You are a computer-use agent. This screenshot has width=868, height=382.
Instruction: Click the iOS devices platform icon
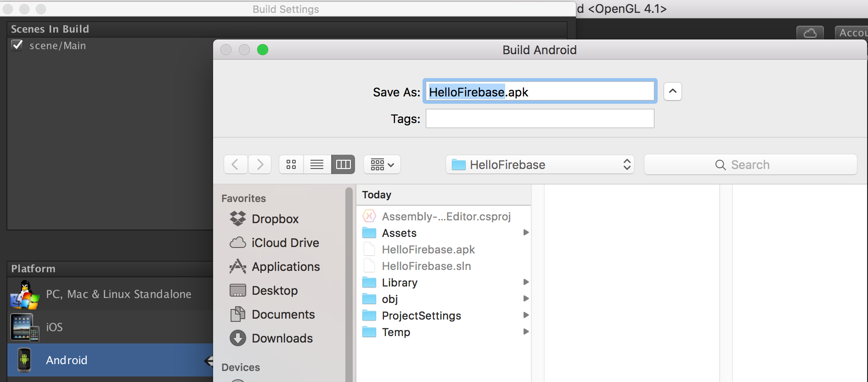[x=25, y=327]
